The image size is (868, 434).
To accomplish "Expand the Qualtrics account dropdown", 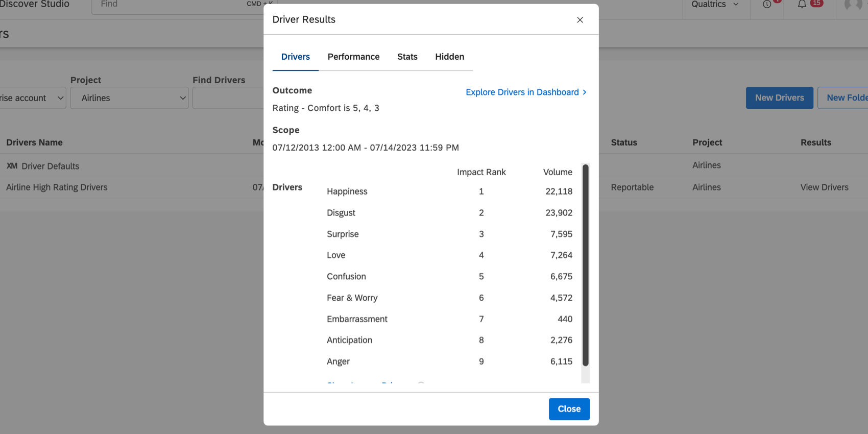I will point(715,5).
